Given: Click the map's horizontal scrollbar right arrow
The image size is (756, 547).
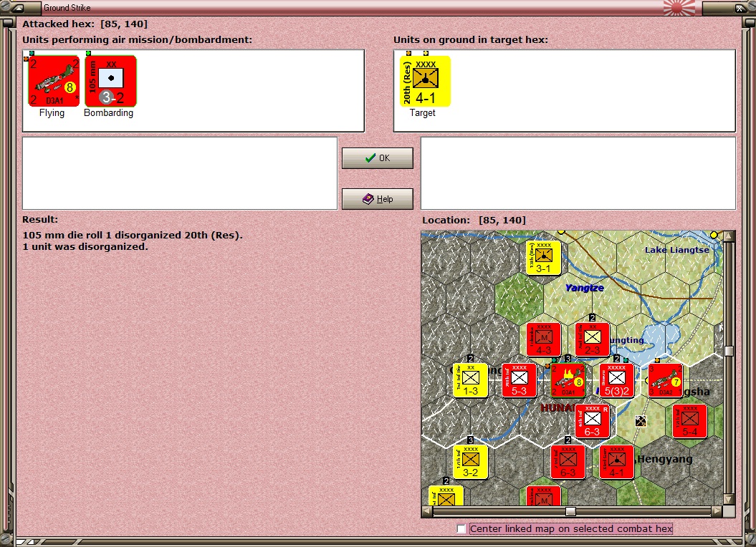Looking at the screenshot, I should coord(717,511).
